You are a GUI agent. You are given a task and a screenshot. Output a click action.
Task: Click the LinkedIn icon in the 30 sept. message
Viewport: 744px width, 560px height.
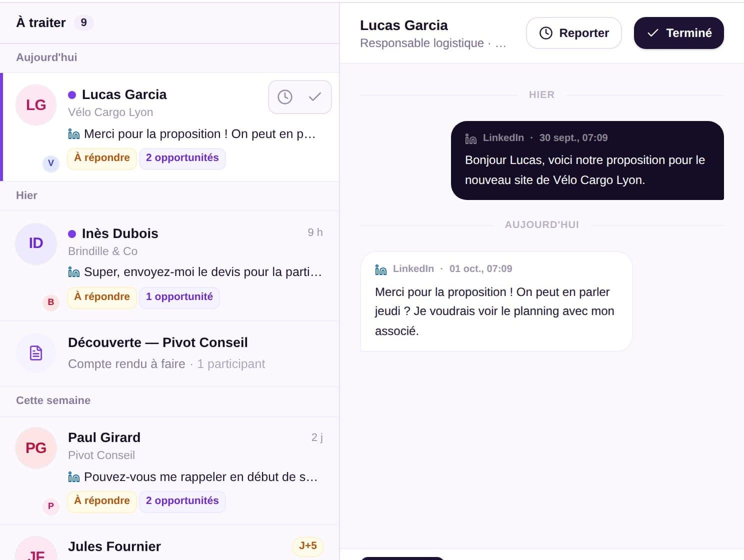click(x=471, y=138)
